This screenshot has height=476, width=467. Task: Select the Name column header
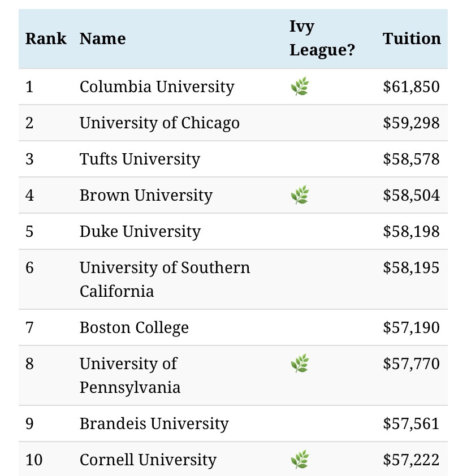click(x=103, y=38)
